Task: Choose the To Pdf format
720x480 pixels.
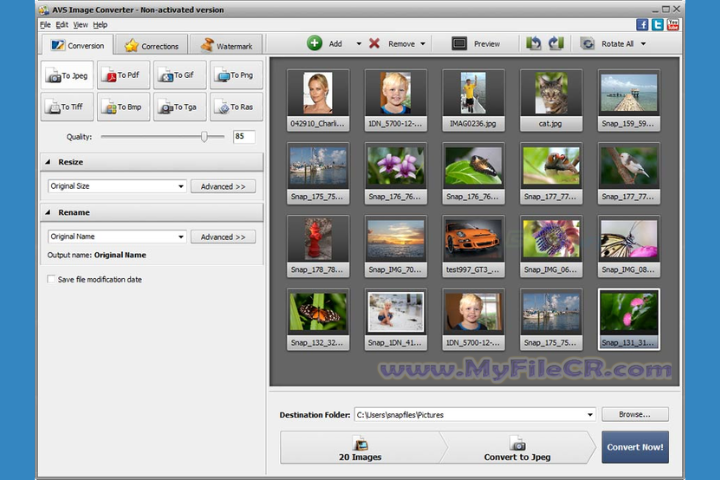Action: [123, 75]
